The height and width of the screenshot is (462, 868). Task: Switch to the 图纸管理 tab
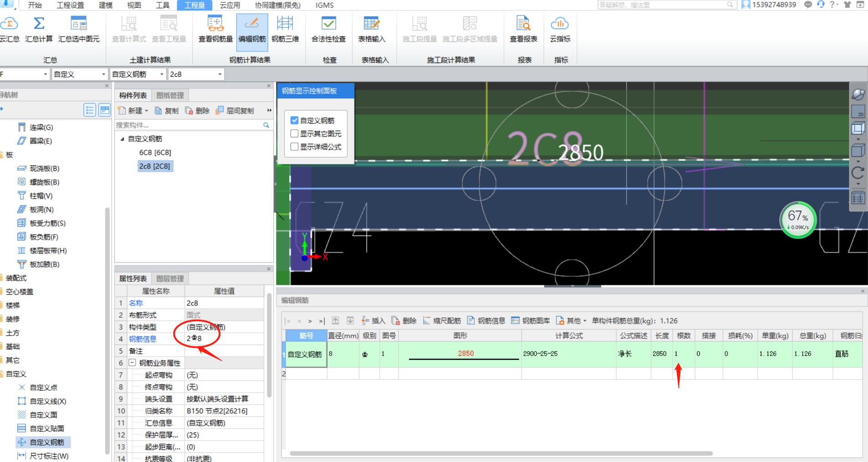pos(170,95)
